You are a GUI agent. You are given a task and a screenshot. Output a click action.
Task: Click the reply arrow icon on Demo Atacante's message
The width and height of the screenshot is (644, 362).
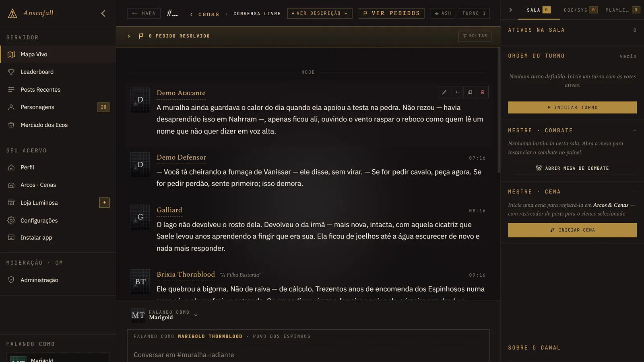[457, 92]
